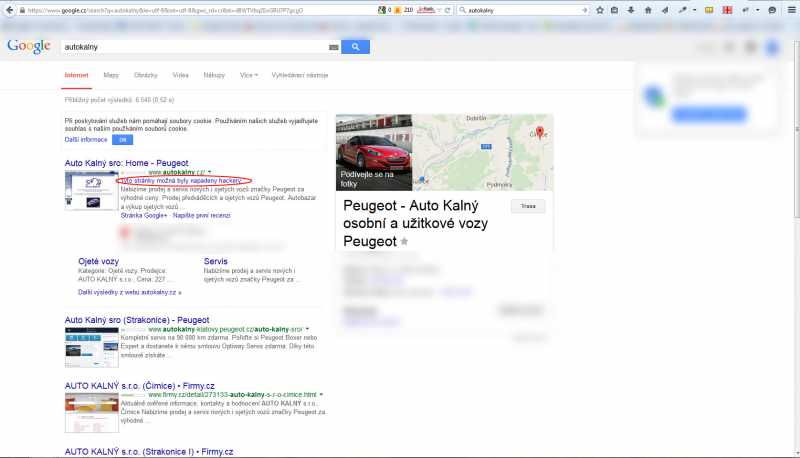Click the gray star next to Peugeot title

point(405,242)
